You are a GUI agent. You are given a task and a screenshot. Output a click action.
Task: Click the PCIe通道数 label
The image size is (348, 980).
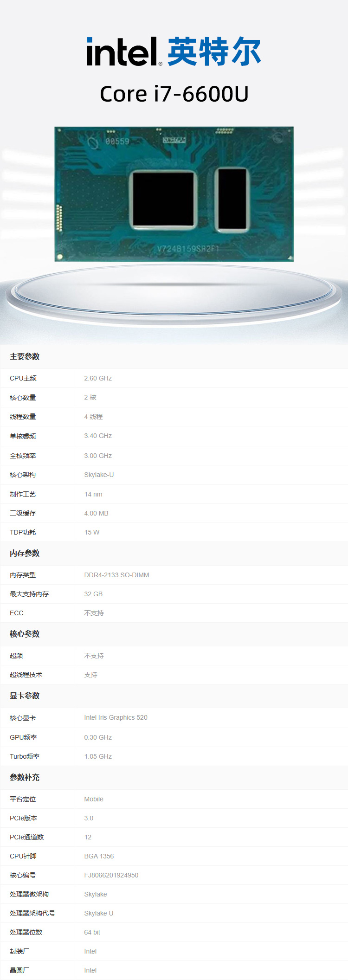[x=26, y=837]
